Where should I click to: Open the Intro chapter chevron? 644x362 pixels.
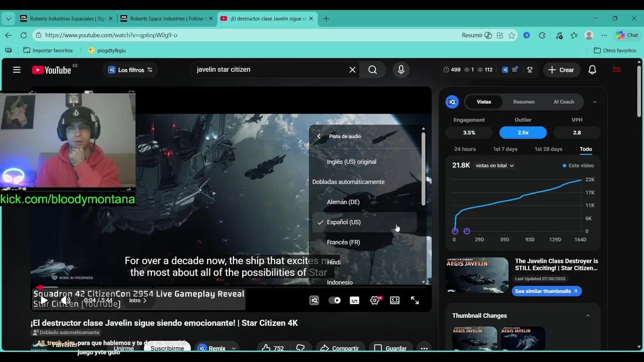coord(145,301)
